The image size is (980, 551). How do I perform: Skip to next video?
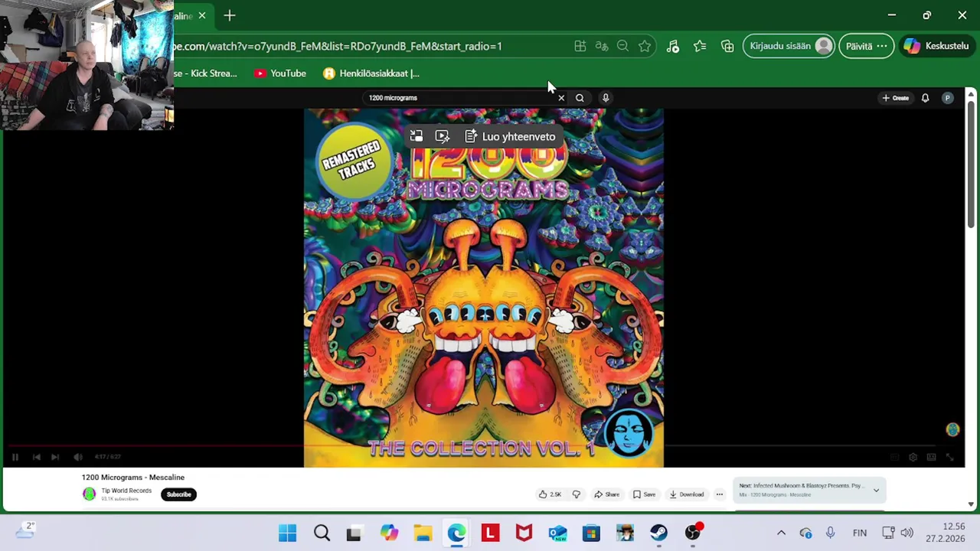click(55, 457)
